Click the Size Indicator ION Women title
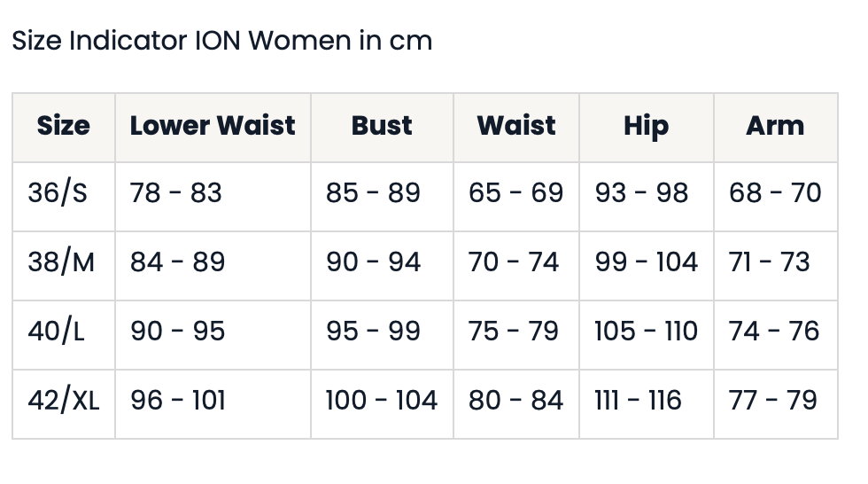 (x=221, y=41)
